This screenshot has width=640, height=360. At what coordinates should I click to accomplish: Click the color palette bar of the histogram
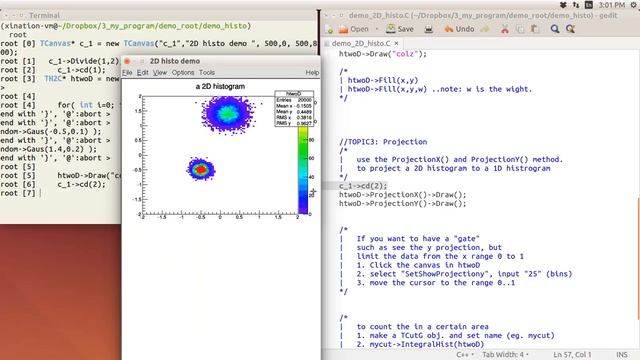click(303, 170)
